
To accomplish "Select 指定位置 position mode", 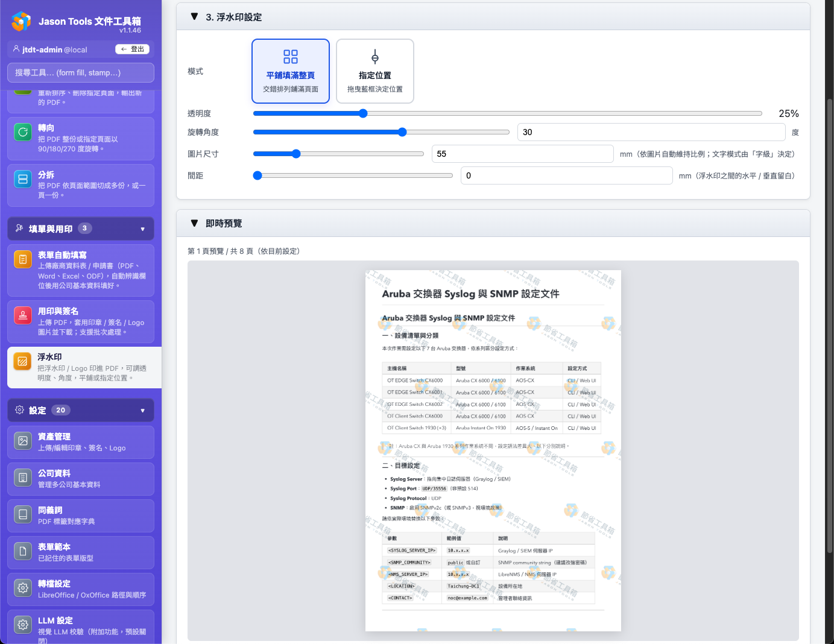I will click(375, 71).
